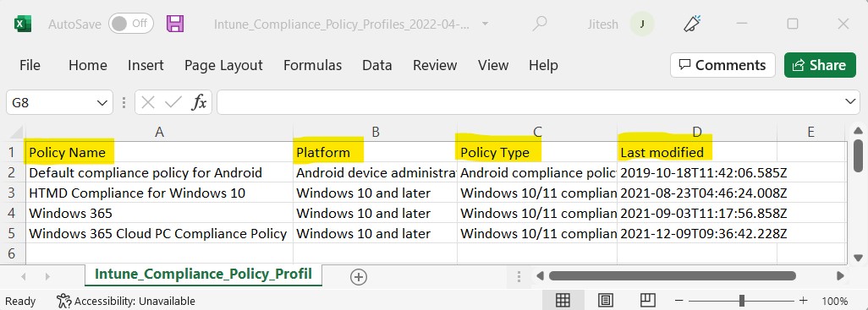This screenshot has height=310, width=868.
Task: Click the pen and sparkle coming-soon icon
Action: click(x=691, y=24)
